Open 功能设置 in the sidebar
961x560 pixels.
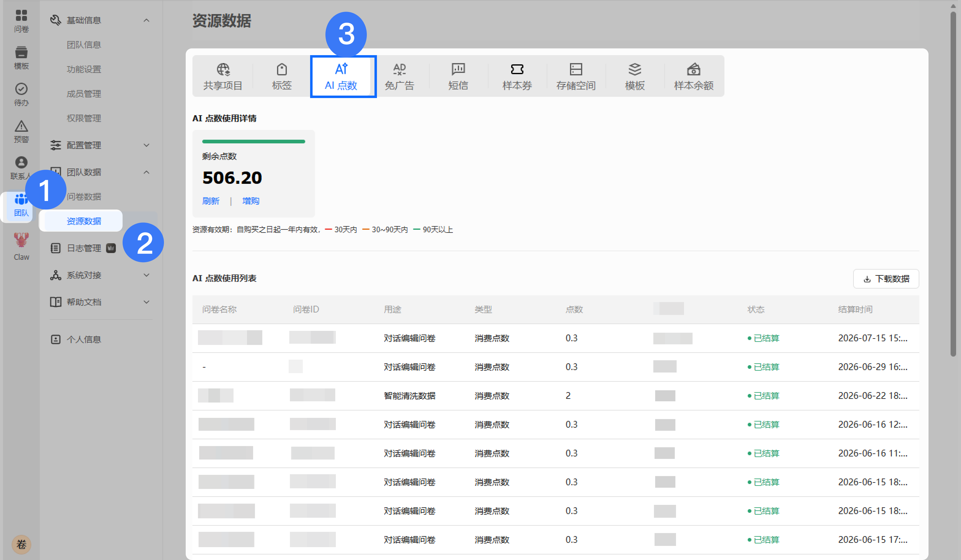pyautogui.click(x=84, y=69)
